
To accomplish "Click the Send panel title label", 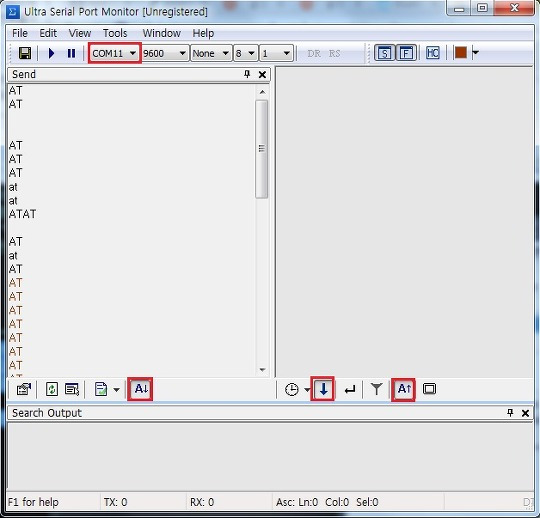I will point(24,74).
